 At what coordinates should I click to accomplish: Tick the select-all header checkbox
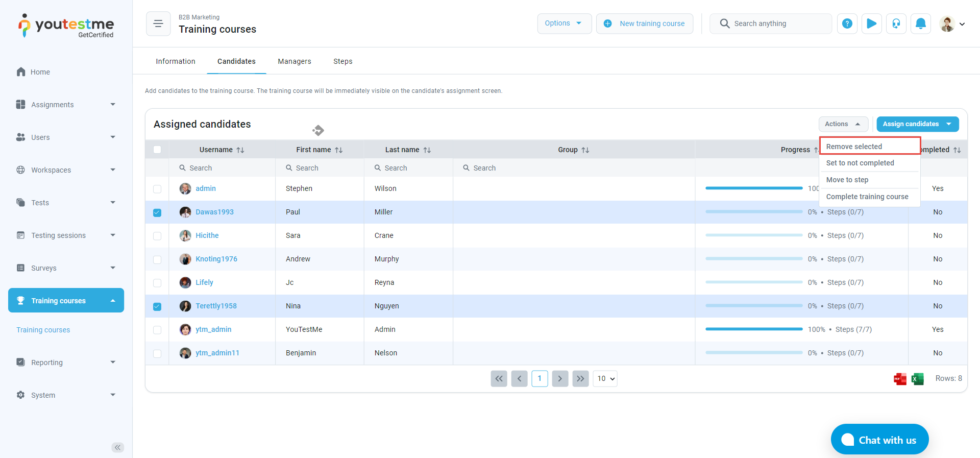[x=157, y=150]
